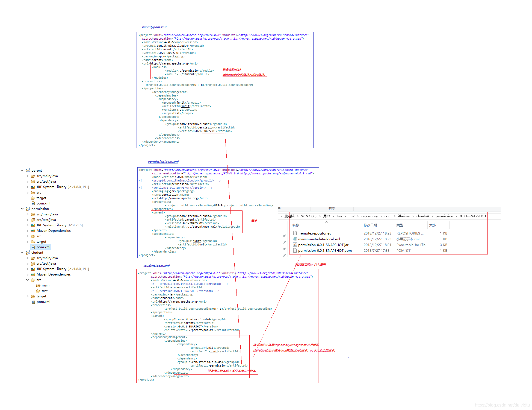Sort files by 修改日期 column header
Screen dimensions: 532x410
[370, 225]
